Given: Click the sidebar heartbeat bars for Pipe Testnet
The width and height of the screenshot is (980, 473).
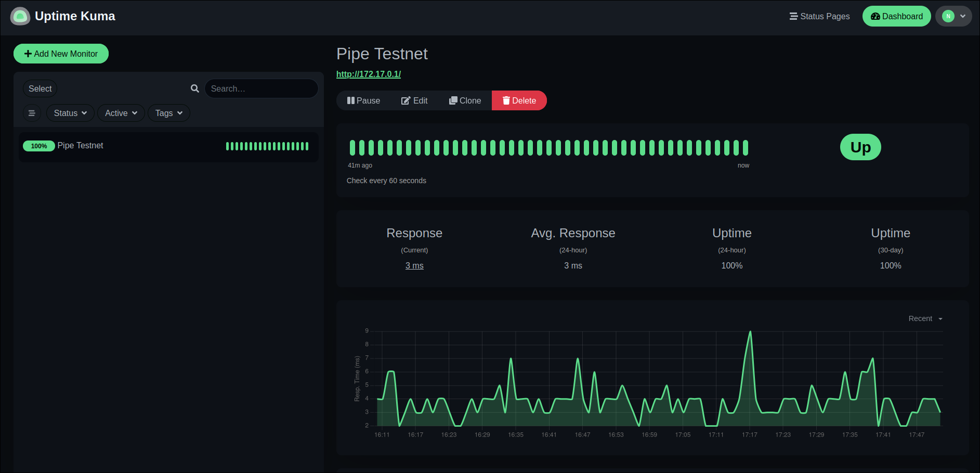Looking at the screenshot, I should [x=267, y=146].
